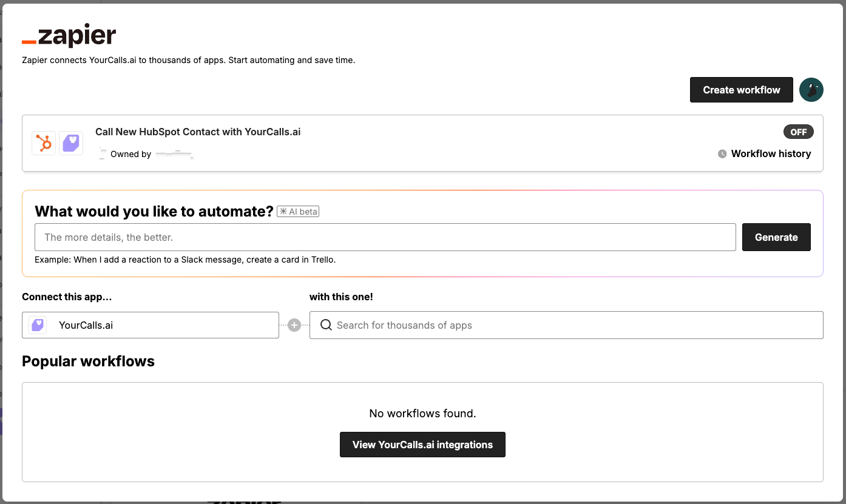This screenshot has width=846, height=504.
Task: Click the search magnifier icon
Action: pos(326,325)
